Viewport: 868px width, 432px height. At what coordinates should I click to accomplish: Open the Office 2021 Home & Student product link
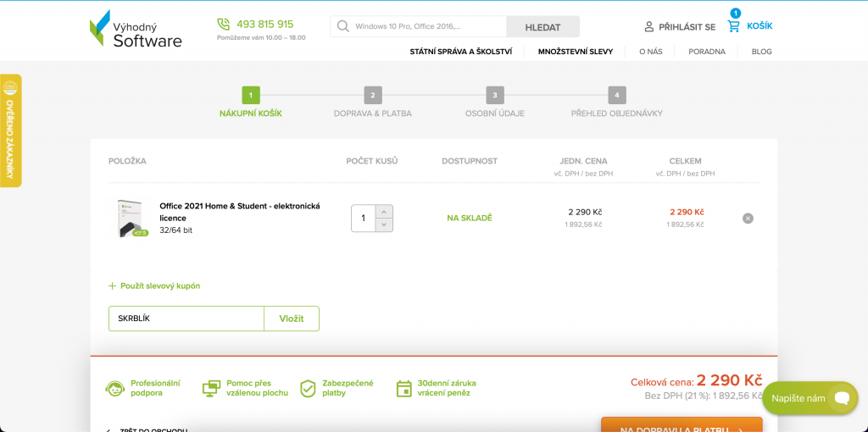(240, 212)
